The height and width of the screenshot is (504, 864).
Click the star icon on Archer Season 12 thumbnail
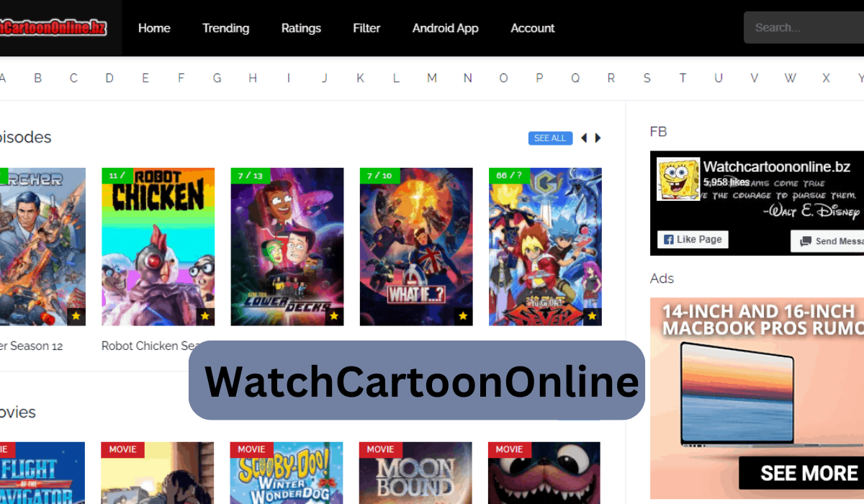[76, 315]
